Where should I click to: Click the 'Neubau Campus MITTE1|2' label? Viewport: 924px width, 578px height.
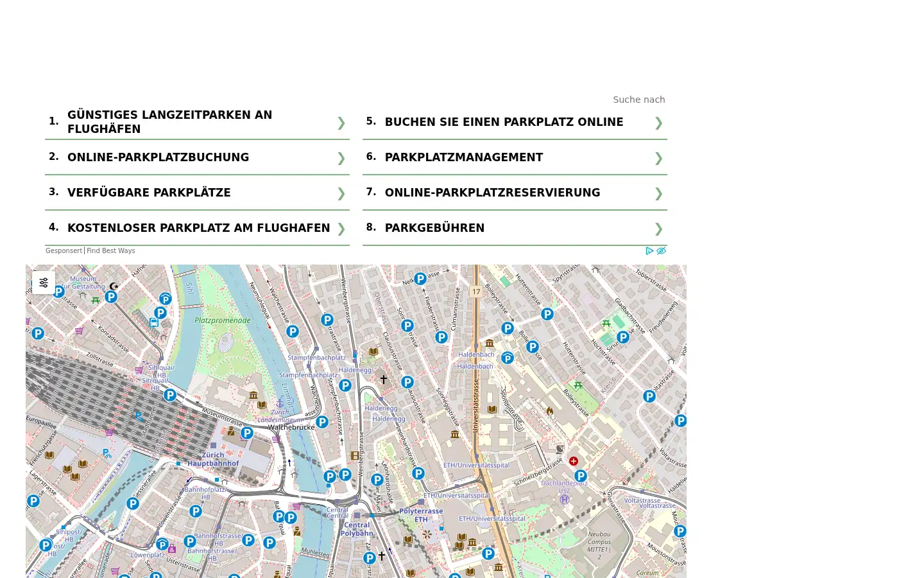(x=599, y=545)
